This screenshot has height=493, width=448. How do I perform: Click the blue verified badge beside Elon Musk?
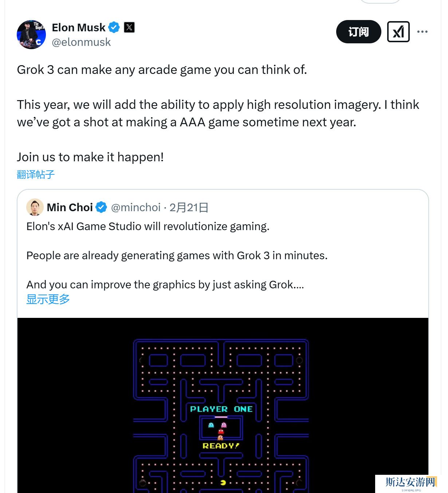[114, 27]
